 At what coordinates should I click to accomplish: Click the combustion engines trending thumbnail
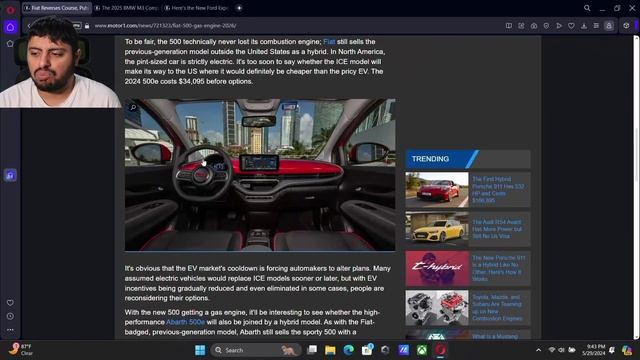[437, 308]
